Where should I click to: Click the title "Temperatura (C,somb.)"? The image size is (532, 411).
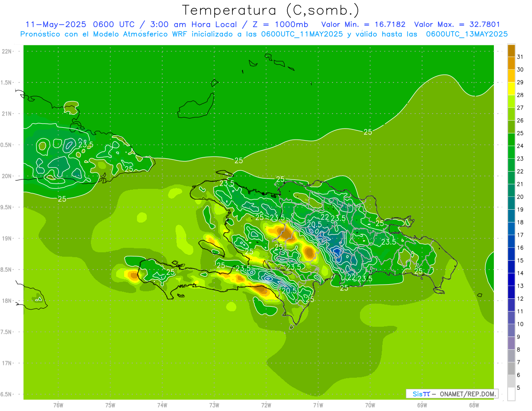(x=270, y=10)
